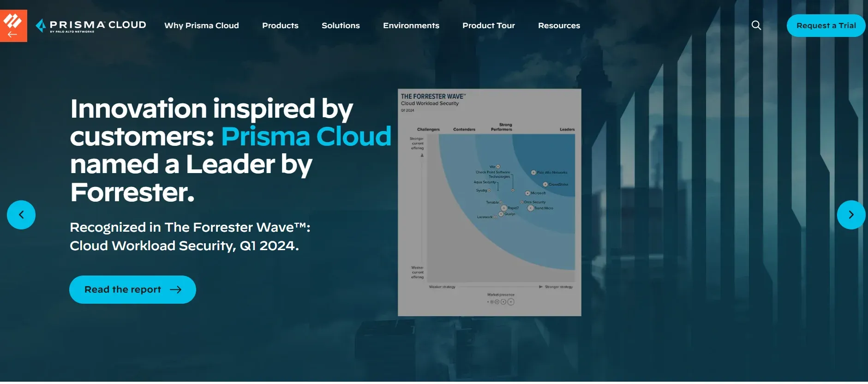Open the Resources menu
Screen dimensions: 868x384
[559, 25]
